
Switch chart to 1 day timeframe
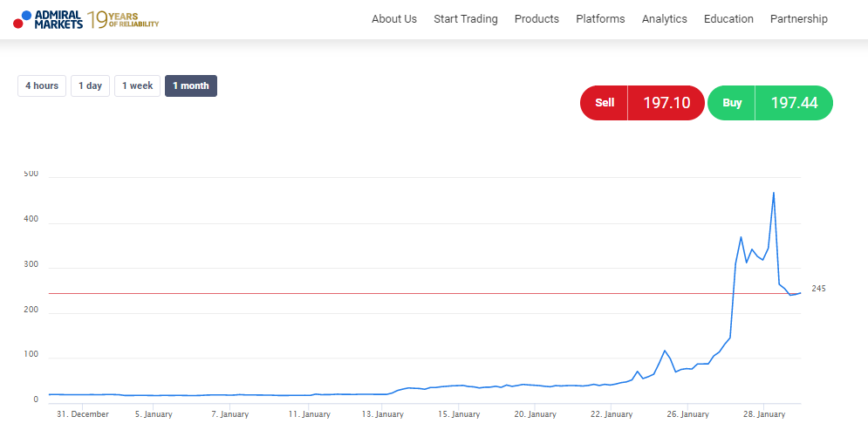pos(90,85)
